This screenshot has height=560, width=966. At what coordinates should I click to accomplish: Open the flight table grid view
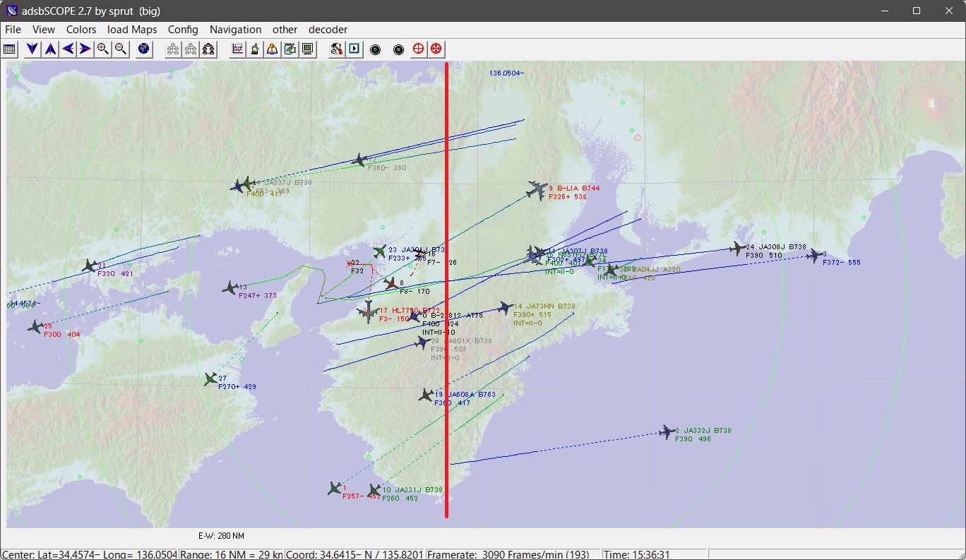[9, 49]
